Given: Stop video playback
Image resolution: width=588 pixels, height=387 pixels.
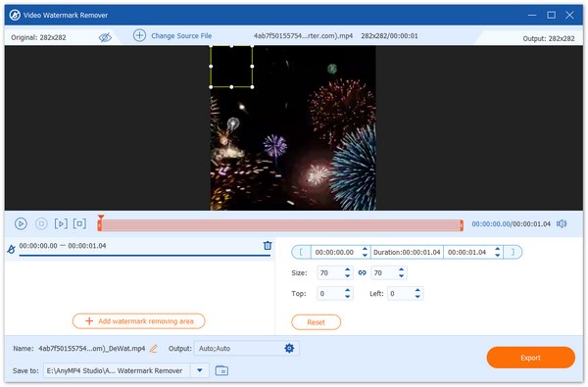Looking at the screenshot, I should pyautogui.click(x=41, y=224).
